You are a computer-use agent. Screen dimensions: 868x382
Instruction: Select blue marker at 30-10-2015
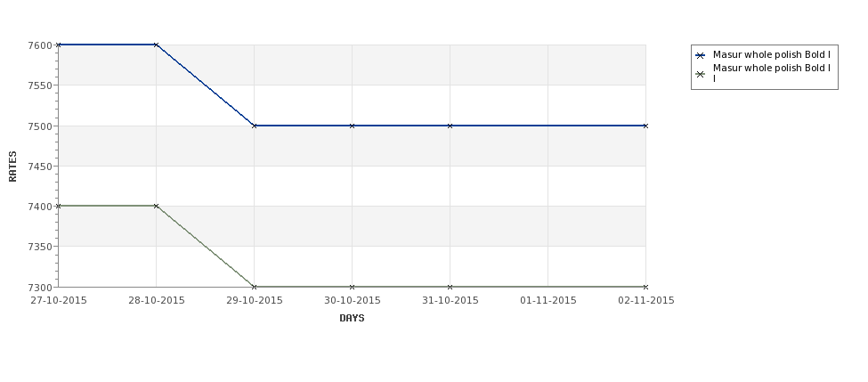pos(352,126)
